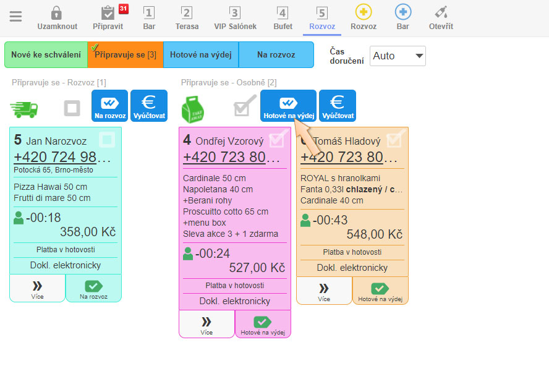The image size is (549, 392).
Task: Open the Čas doručení Auto dropdown
Action: (x=398, y=56)
